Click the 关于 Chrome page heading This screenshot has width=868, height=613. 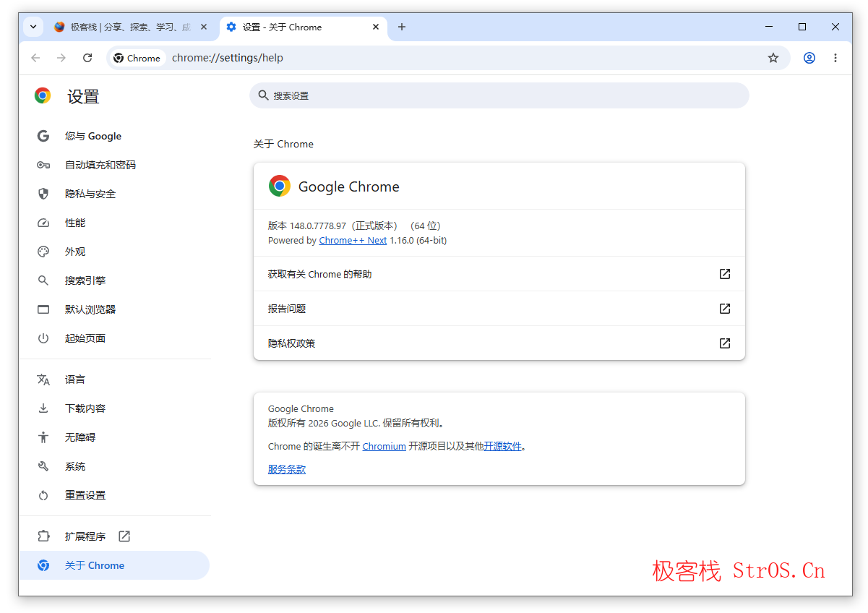coord(283,144)
